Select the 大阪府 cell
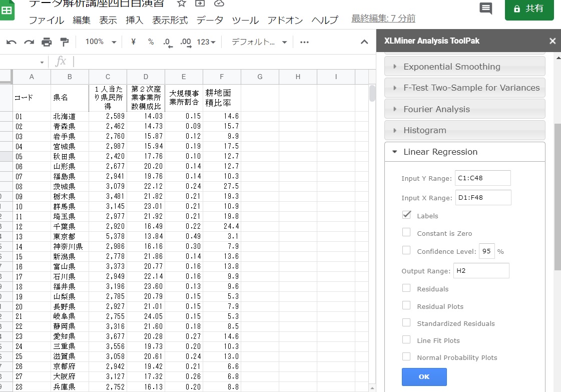 pyautogui.click(x=70, y=376)
